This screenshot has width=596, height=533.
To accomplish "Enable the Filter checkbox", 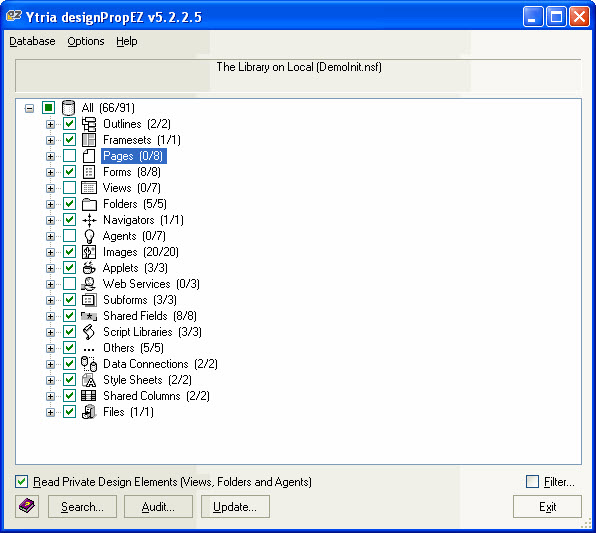I will 532,482.
